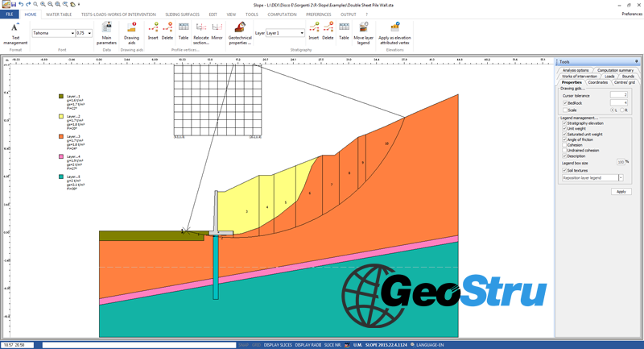The height and width of the screenshot is (349, 644).
Task: Open TESTS-LOADS-WORKS OF INTERVENTION tab
Action: (x=118, y=15)
